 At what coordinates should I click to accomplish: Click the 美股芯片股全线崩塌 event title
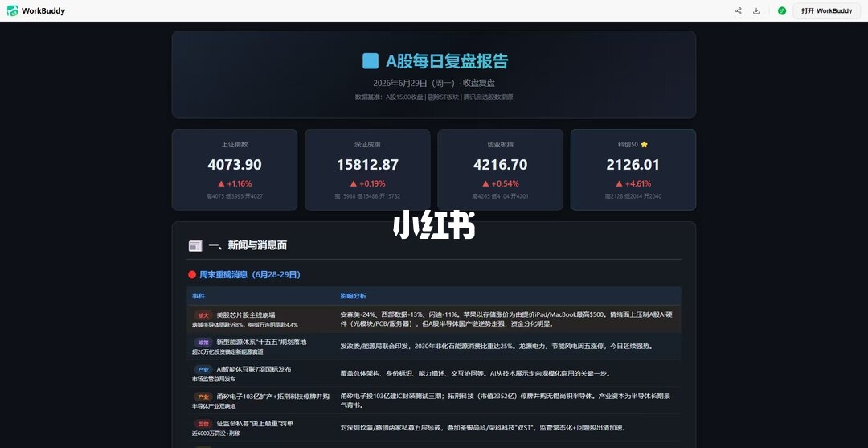coord(246,314)
